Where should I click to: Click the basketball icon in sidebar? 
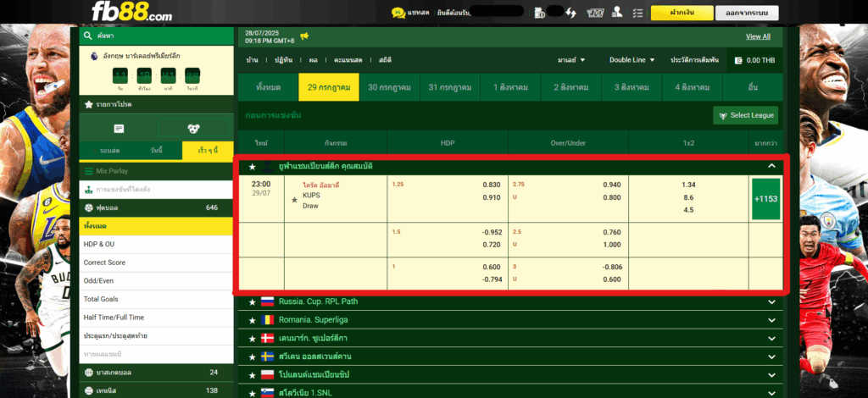88,373
